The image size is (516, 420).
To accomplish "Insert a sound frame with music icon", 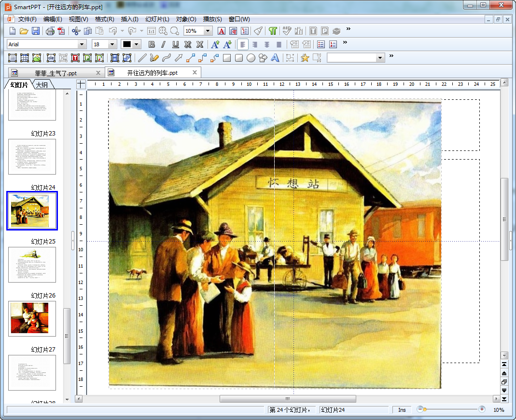I will pyautogui.click(x=126, y=58).
